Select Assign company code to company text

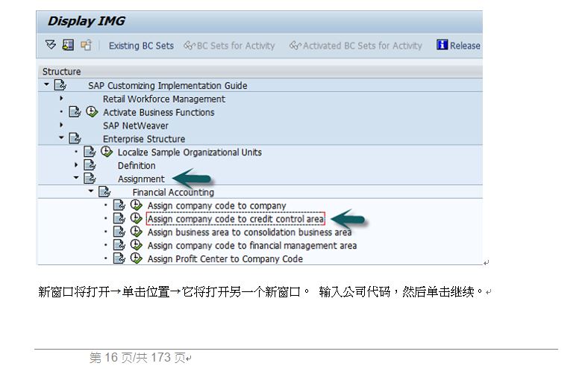tap(216, 205)
